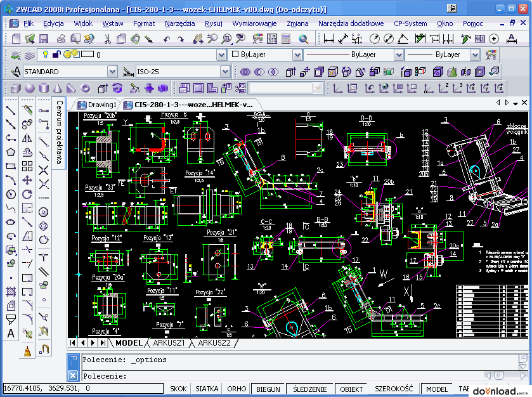Screen dimensions: 532x397
Task: Open the Rysuj menu
Action: (x=214, y=23)
